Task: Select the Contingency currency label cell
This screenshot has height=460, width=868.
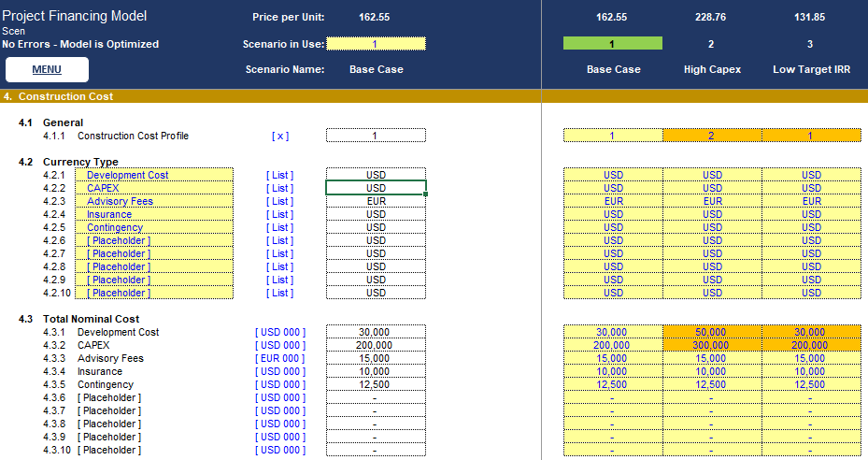Action: [154, 227]
